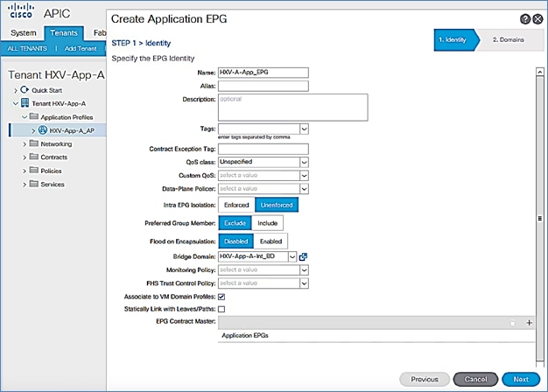Expand the Policies tree node

coord(25,171)
